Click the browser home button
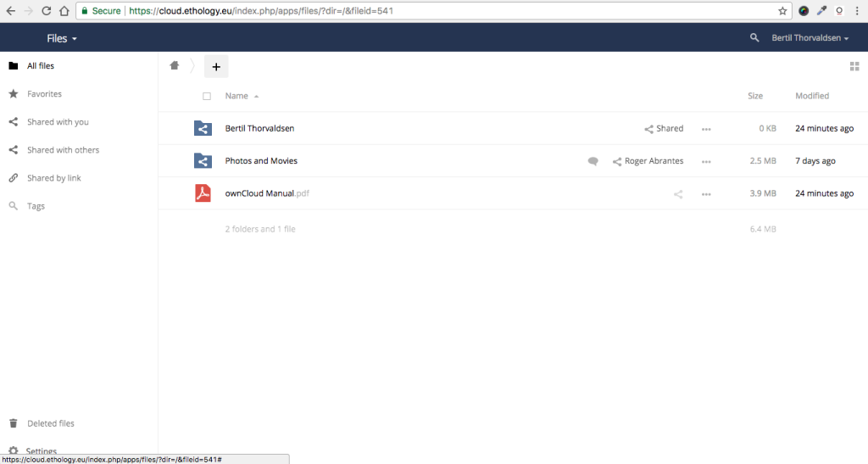 pos(64,10)
